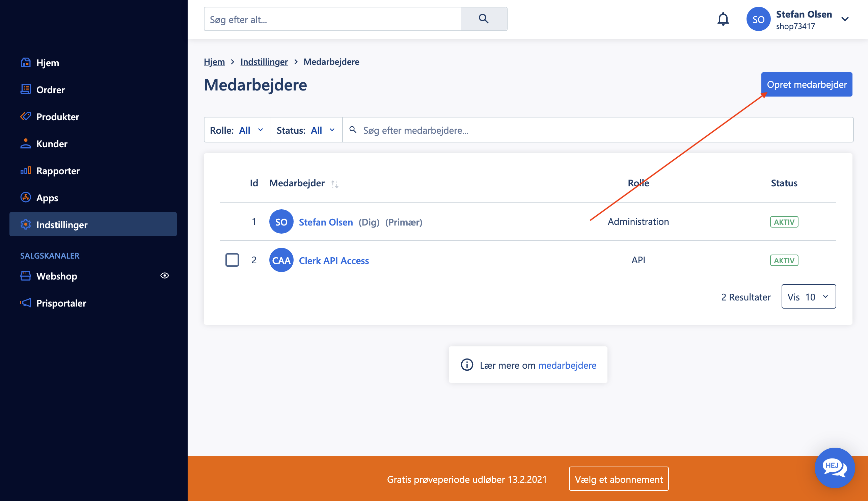Select the Produkter tag icon
Image resolution: width=868 pixels, height=501 pixels.
pos(26,116)
